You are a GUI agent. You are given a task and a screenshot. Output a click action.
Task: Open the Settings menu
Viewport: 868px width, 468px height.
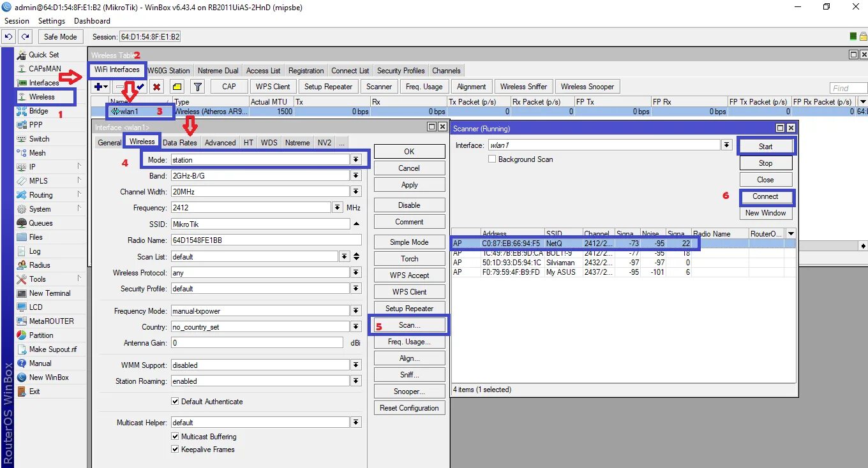pos(52,21)
